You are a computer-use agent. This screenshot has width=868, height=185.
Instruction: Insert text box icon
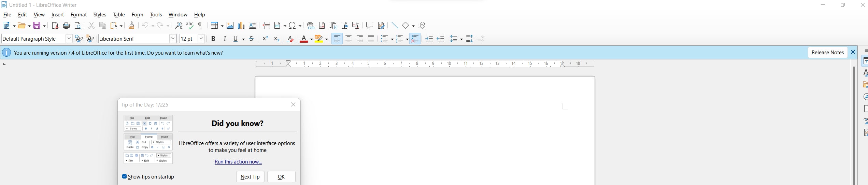(x=253, y=26)
